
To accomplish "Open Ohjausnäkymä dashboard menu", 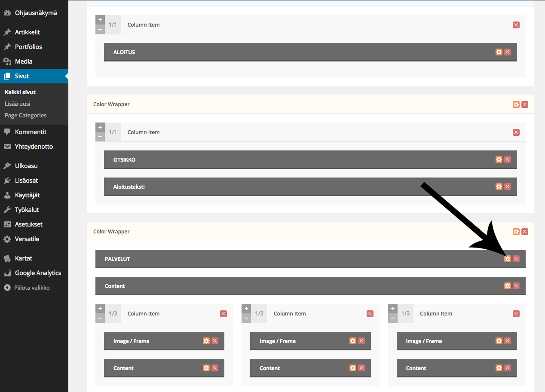I will (x=34, y=13).
